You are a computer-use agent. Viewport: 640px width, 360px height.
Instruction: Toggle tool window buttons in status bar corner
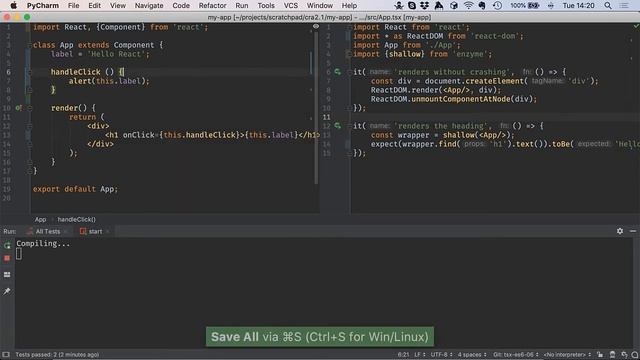coord(5,355)
